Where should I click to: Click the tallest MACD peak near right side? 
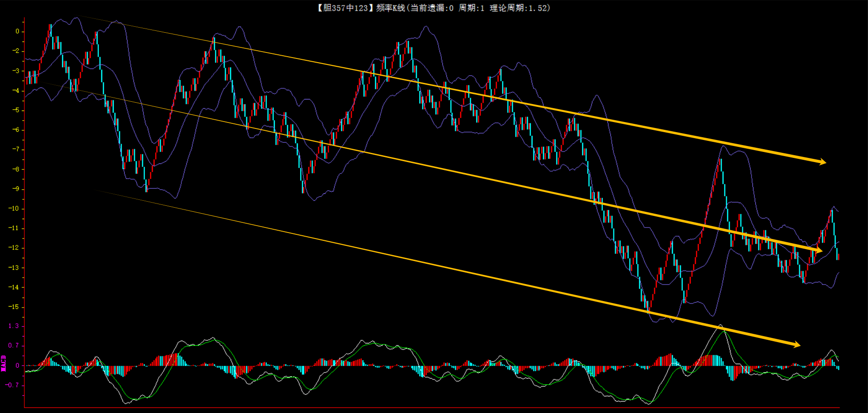721,326
